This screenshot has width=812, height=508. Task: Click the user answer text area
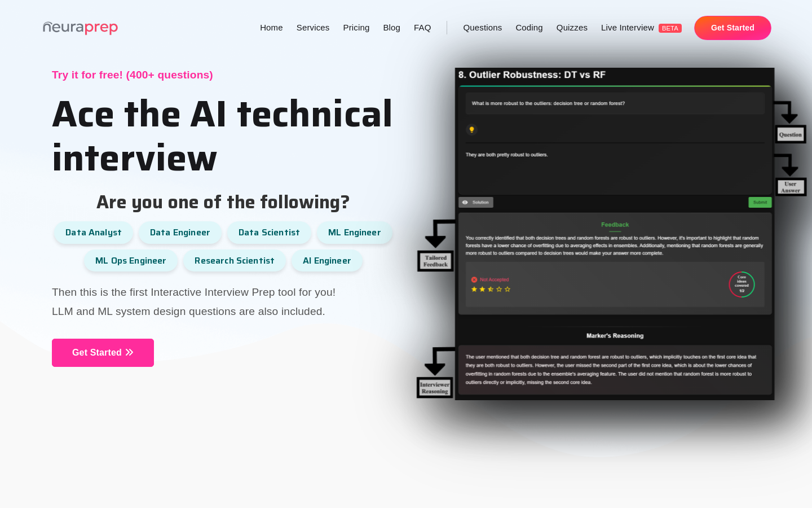[615, 169]
